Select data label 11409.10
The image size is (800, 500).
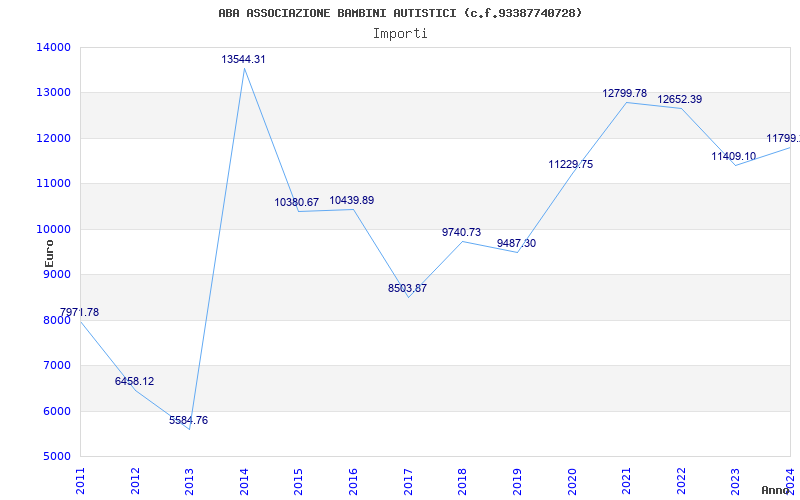[734, 156]
